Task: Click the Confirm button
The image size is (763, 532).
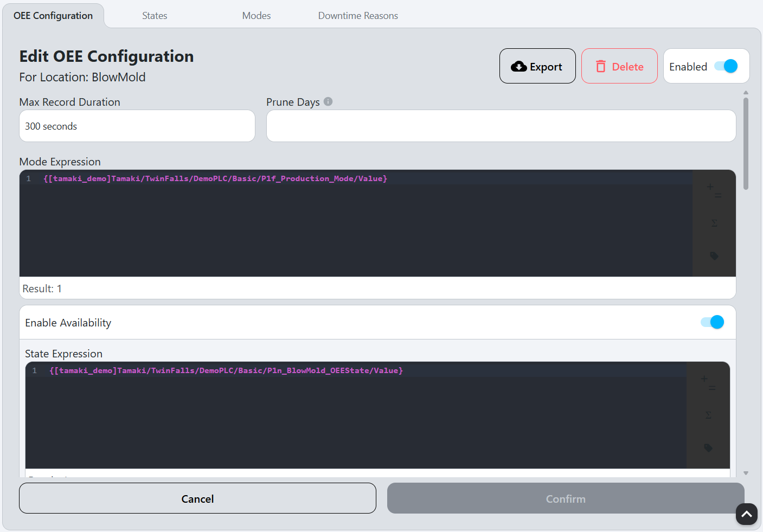Action: point(566,498)
